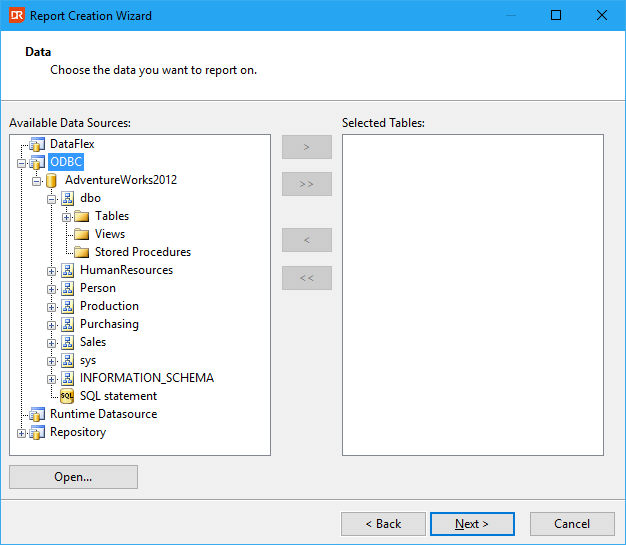Select the Production label

[x=109, y=306]
